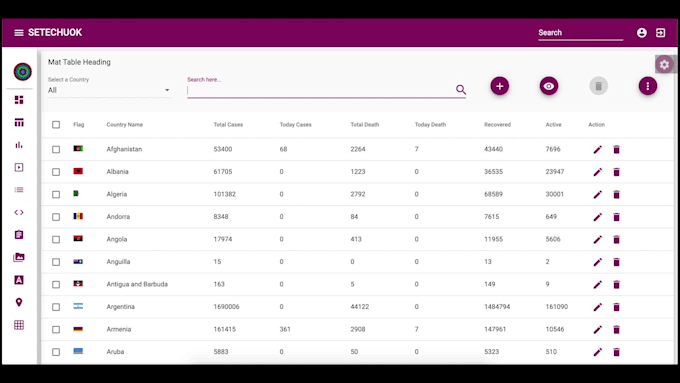This screenshot has height=383, width=680.
Task: Sort by Recovered column header
Action: pyautogui.click(x=497, y=125)
